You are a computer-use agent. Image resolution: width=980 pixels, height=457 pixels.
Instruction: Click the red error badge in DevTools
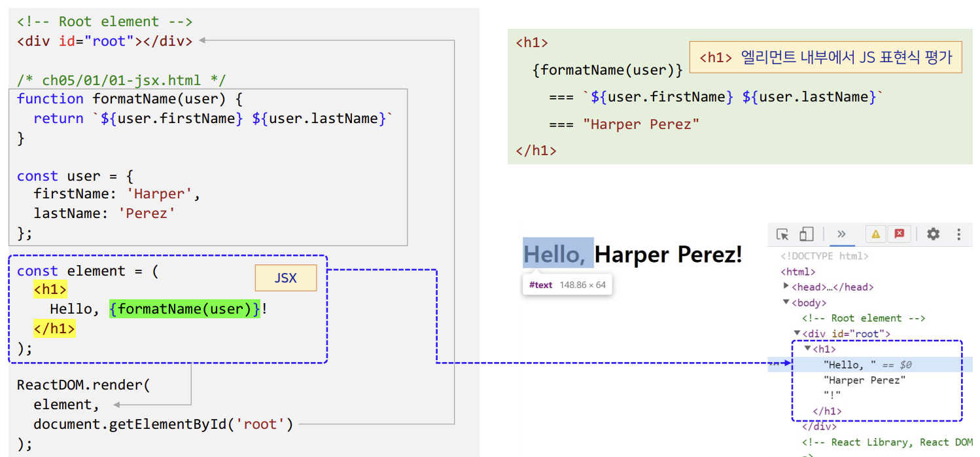899,234
